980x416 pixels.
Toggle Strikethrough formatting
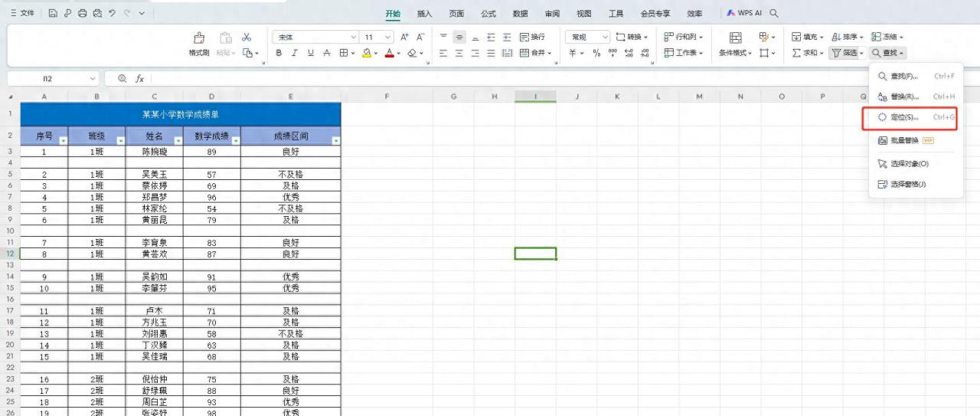point(327,53)
